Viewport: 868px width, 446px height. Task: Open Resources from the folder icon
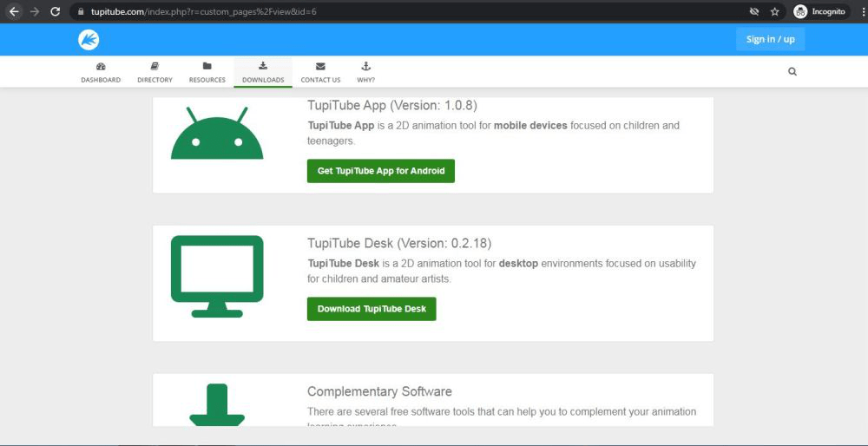click(x=207, y=67)
